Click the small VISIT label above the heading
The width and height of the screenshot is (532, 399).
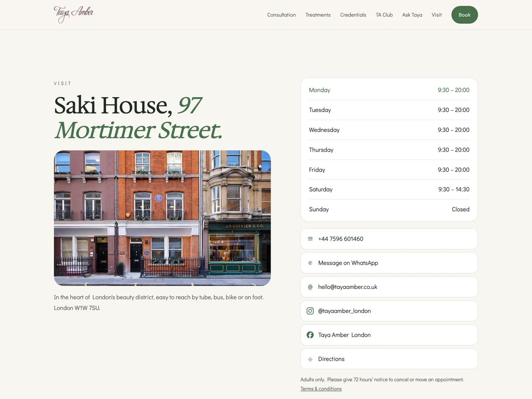62,84
